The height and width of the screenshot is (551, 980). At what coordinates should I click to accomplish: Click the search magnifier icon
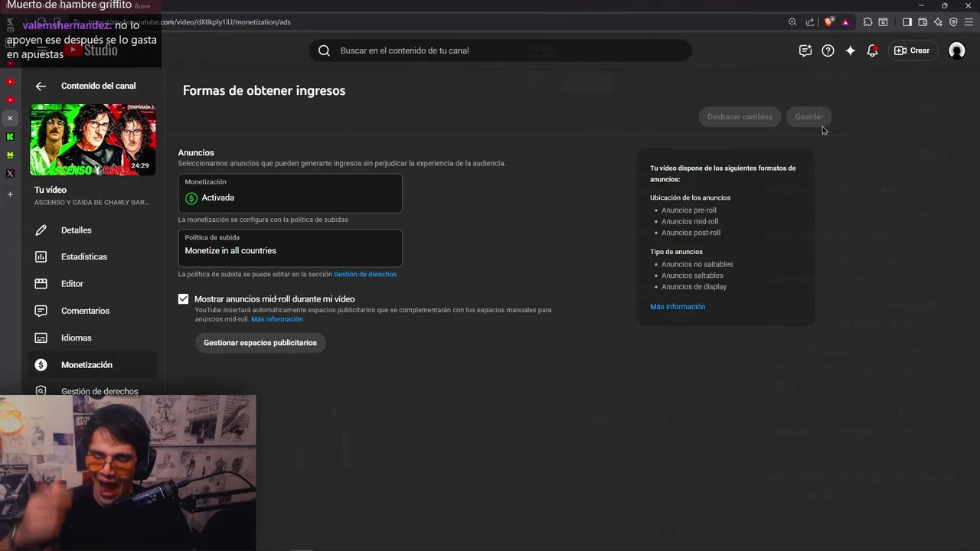[x=324, y=51]
